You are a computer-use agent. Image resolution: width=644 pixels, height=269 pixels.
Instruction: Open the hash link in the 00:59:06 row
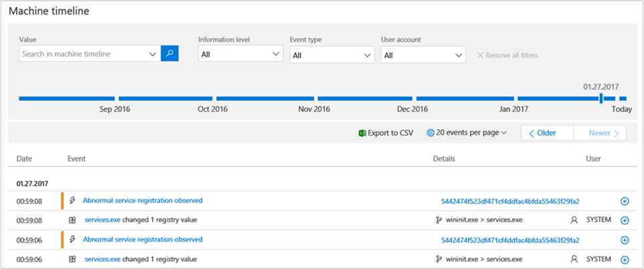coord(509,240)
